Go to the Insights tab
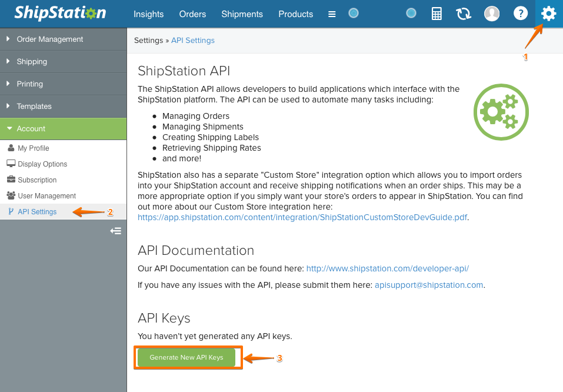The height and width of the screenshot is (392, 563). pos(148,14)
